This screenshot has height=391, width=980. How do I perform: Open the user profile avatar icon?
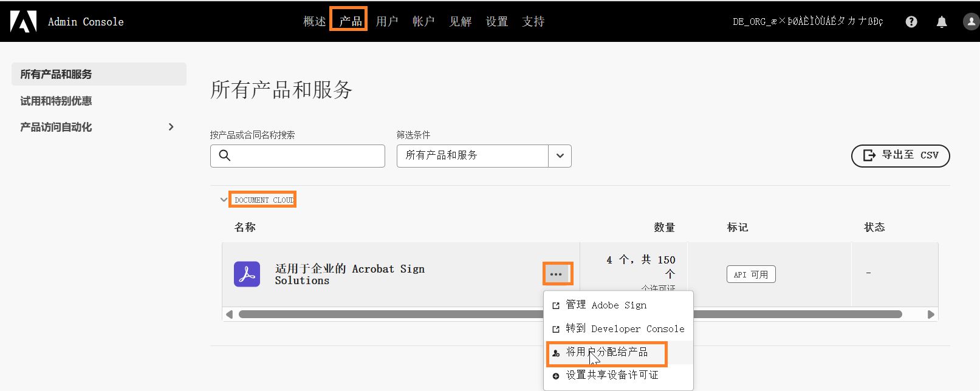(x=971, y=22)
